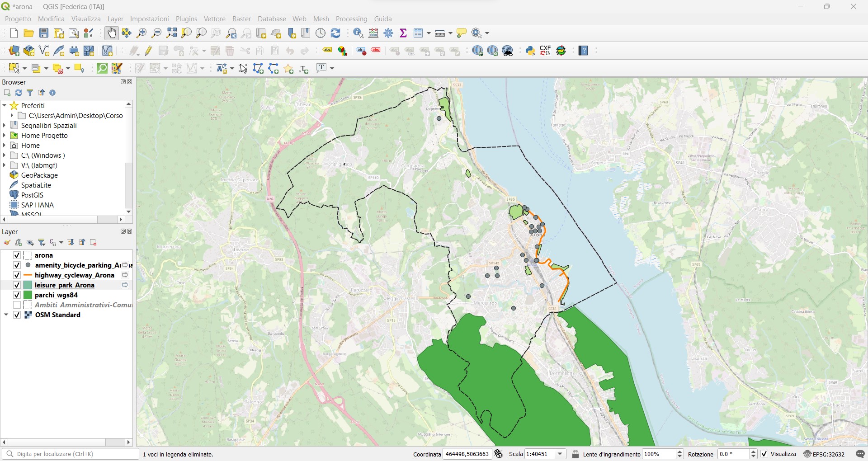Click the Zoom Full extent icon

[172, 33]
